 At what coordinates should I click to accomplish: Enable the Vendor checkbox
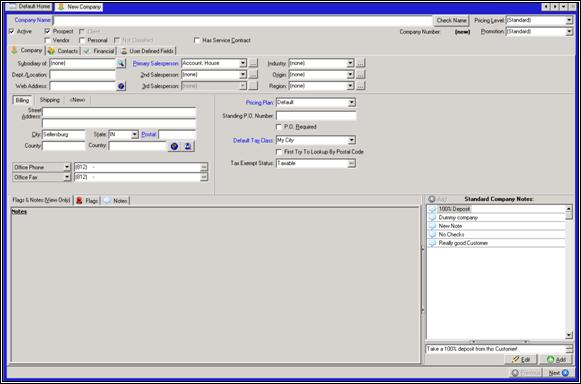coord(47,40)
